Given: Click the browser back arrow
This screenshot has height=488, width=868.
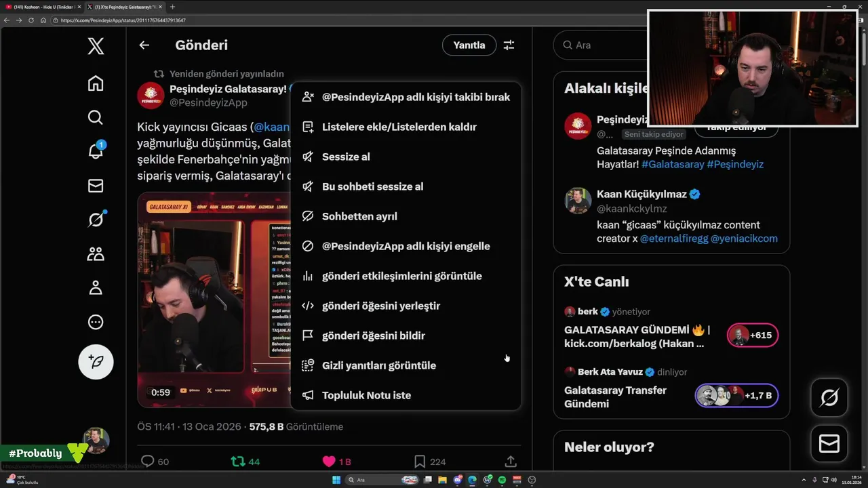Looking at the screenshot, I should point(7,20).
